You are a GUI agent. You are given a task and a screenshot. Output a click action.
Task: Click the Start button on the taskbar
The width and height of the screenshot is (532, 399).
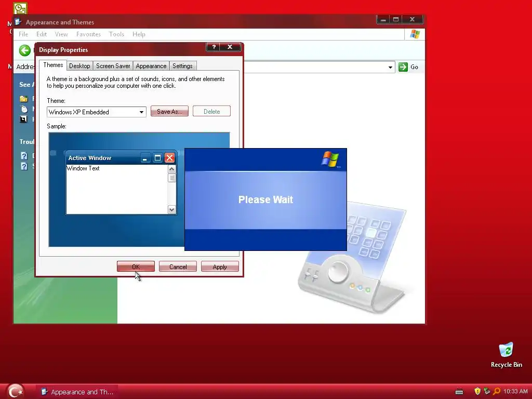tap(15, 391)
